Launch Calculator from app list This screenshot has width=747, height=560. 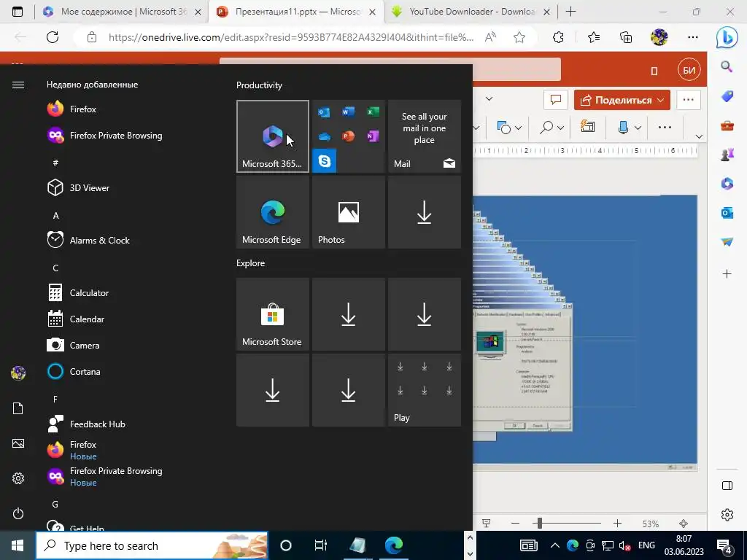(x=79, y=293)
